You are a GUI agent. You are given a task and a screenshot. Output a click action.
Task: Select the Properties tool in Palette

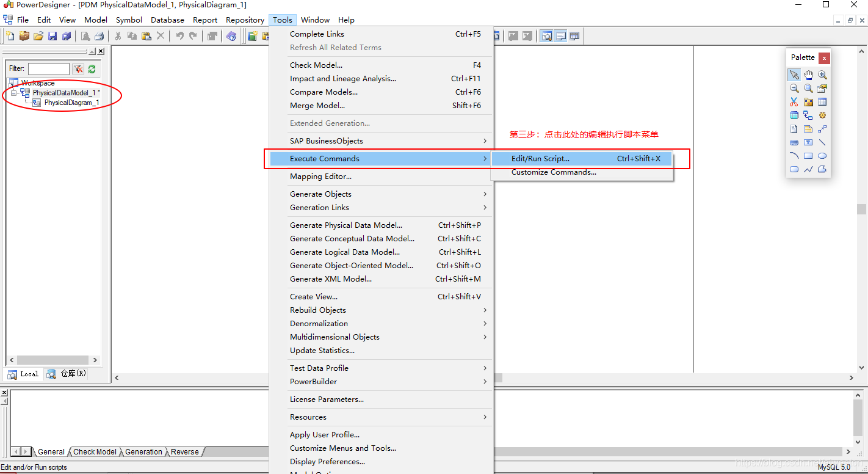pos(822,89)
